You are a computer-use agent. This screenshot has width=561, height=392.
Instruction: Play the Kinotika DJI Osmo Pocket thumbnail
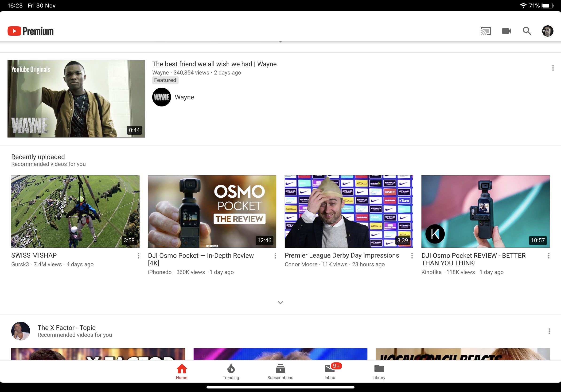click(x=486, y=212)
